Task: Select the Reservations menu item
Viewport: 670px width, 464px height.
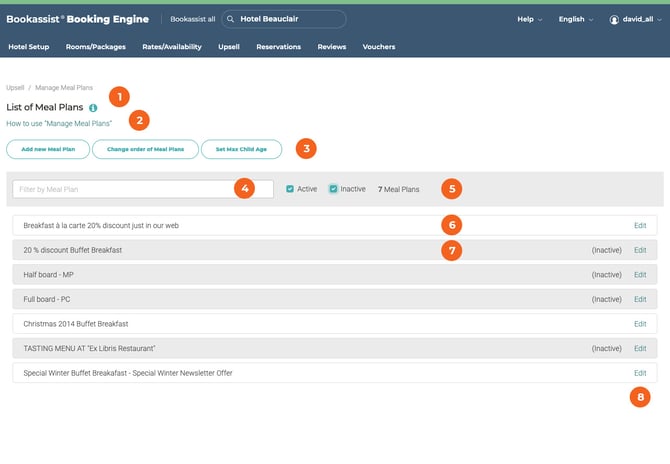Action: tap(278, 47)
